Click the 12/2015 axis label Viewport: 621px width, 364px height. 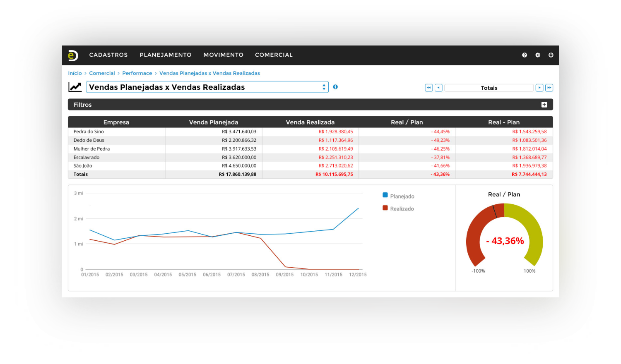(358, 275)
